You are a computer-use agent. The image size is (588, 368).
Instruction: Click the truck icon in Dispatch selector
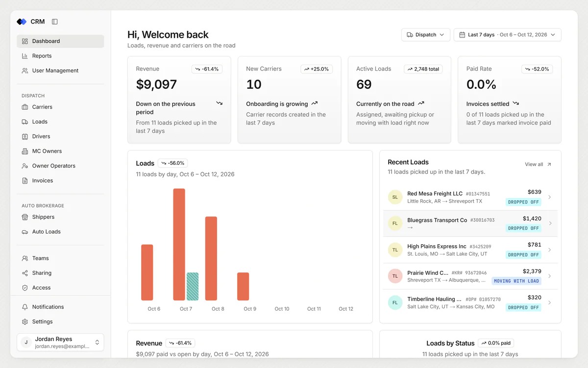tap(410, 35)
